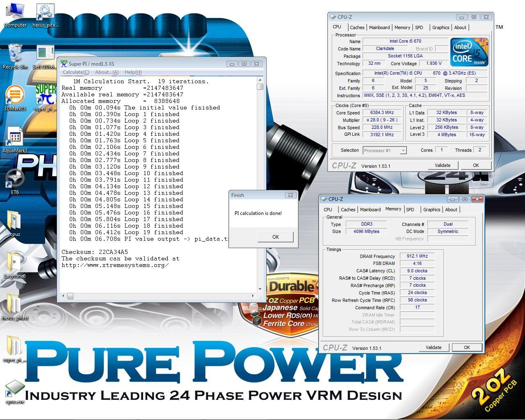Open the About menu in Super PI
The width and height of the screenshot is (525, 420).
107,72
